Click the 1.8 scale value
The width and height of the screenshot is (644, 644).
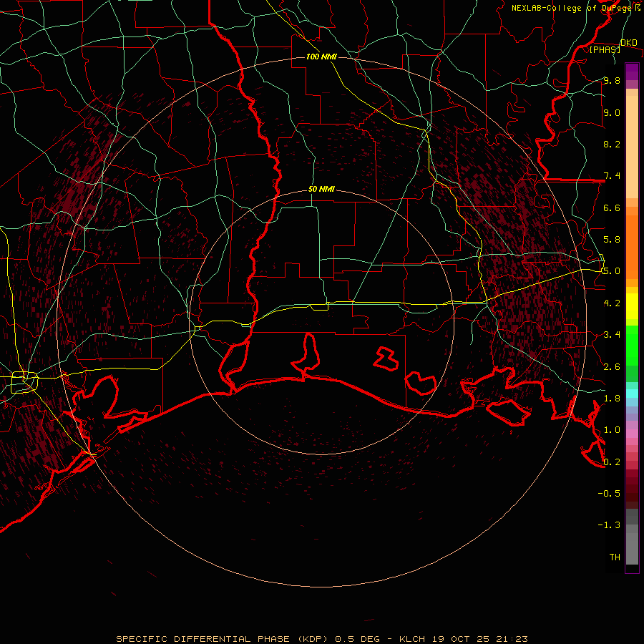coord(612,399)
